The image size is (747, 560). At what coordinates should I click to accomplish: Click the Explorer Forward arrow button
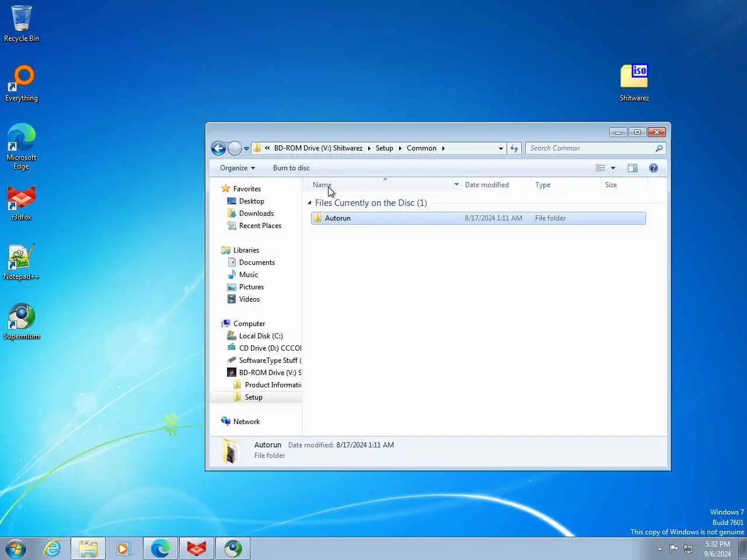(x=235, y=148)
